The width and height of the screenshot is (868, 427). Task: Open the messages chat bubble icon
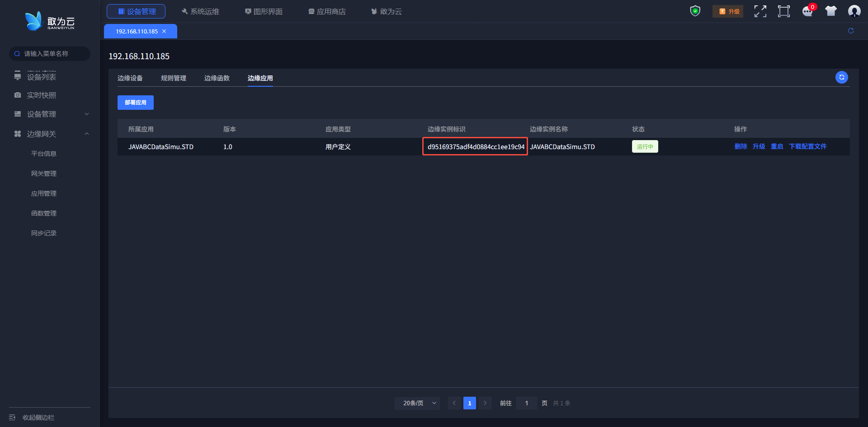[807, 11]
